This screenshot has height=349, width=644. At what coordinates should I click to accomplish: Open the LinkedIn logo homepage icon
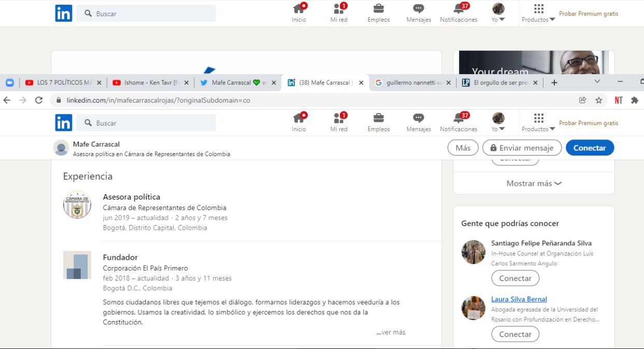[x=63, y=122]
